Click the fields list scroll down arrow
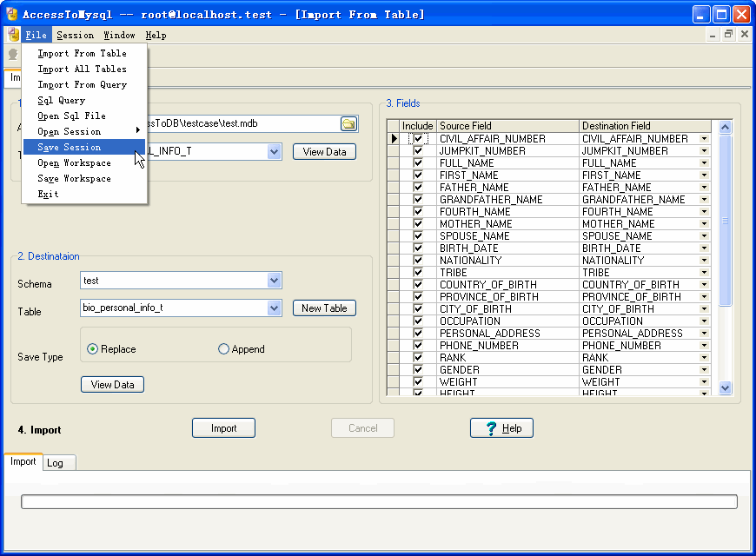Viewport: 756px width, 556px height. (725, 387)
